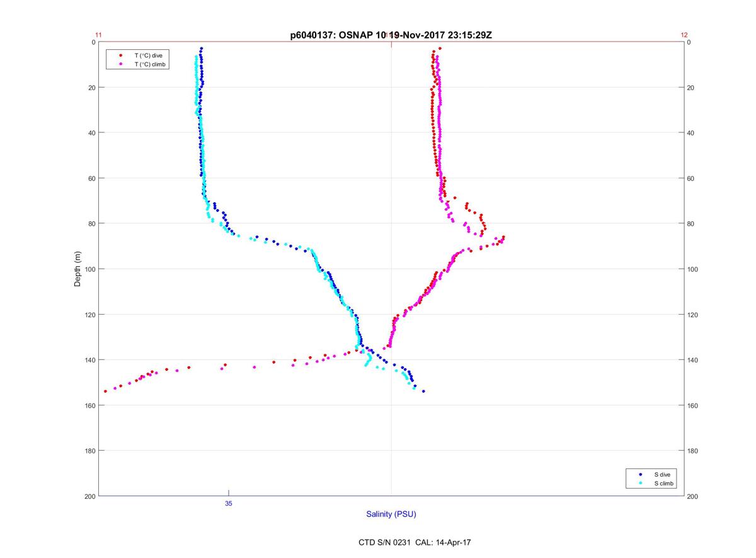Click the cyan dot marker for S climb legend

tap(641, 483)
